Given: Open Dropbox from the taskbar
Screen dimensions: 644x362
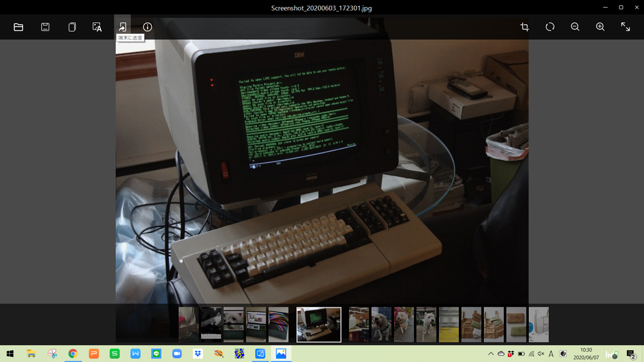Looking at the screenshot, I should (x=198, y=353).
